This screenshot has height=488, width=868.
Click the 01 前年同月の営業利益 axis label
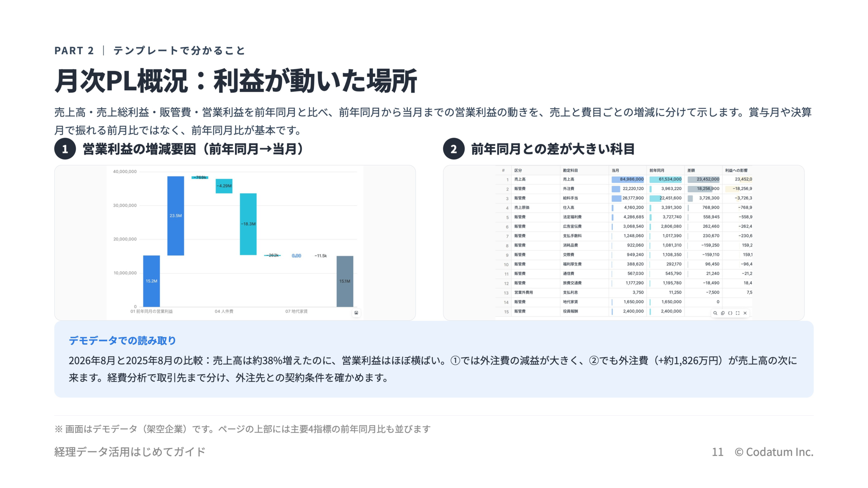click(151, 311)
